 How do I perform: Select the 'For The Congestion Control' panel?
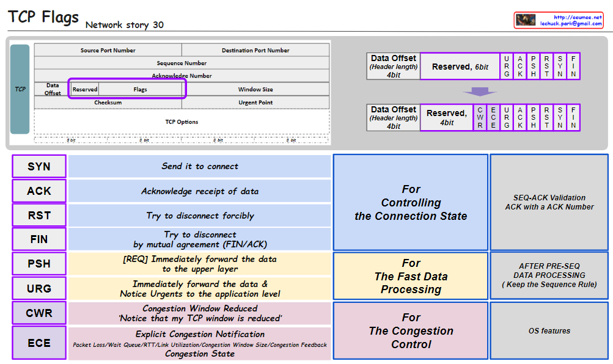click(x=411, y=330)
